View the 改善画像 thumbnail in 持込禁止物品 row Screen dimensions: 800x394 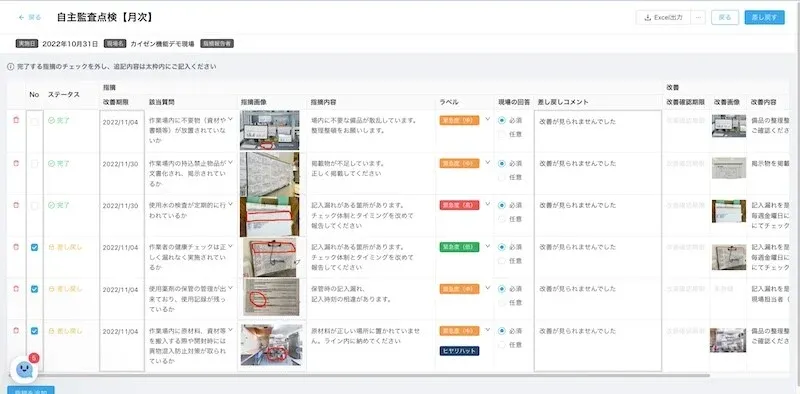(x=729, y=168)
